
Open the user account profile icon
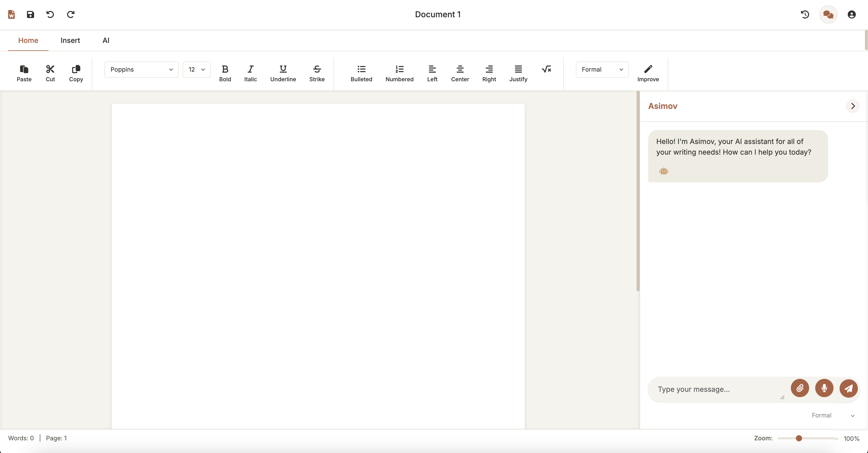[x=852, y=14]
